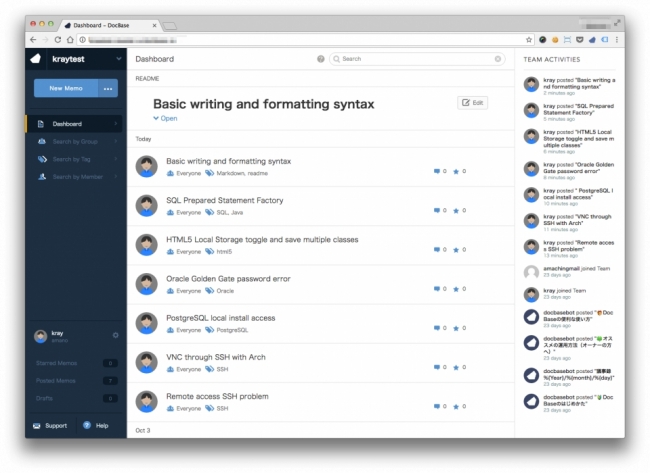Viewport: 650px width, 473px height.
Task: Click comment icon on PostgreSQL memo row
Action: [437, 328]
